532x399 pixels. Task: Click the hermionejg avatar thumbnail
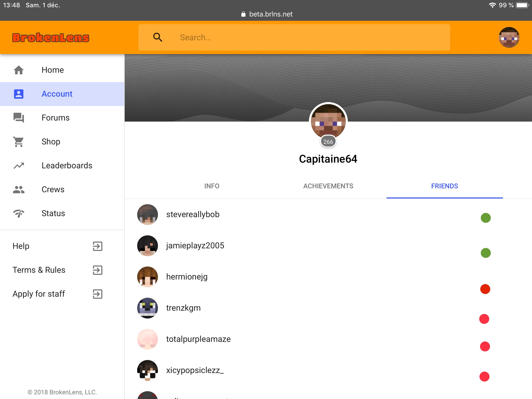[147, 277]
